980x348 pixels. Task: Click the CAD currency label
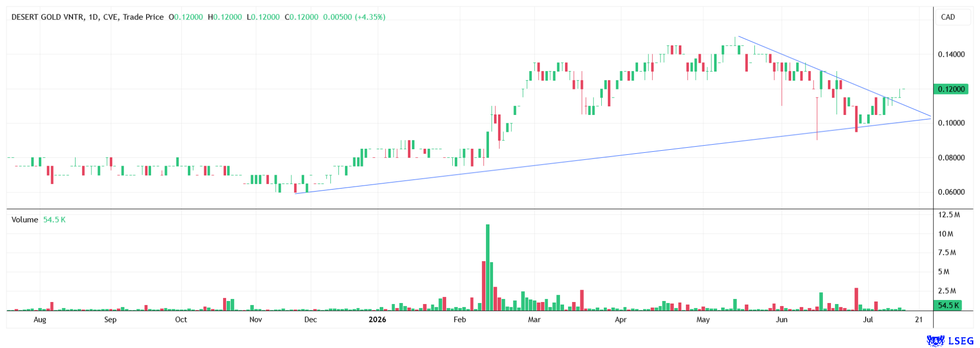[x=948, y=17]
